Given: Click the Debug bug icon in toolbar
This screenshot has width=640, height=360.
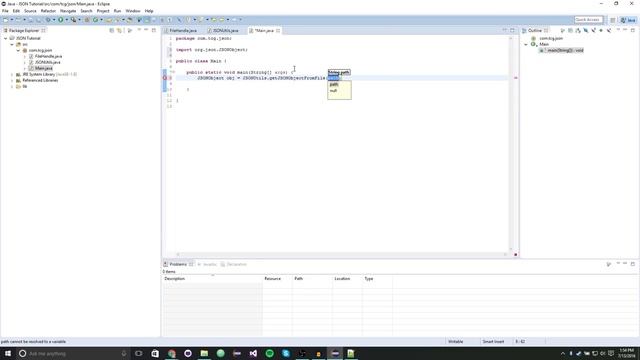Looking at the screenshot, I should pos(48,20).
